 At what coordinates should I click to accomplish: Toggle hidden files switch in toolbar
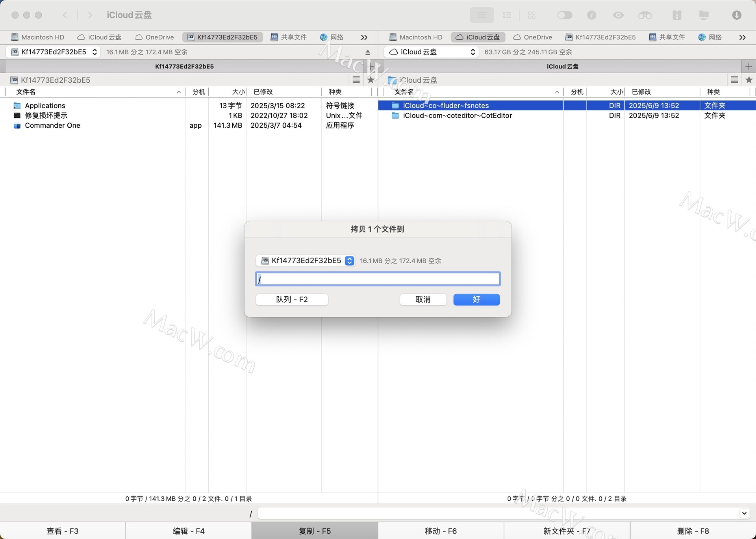pos(565,15)
